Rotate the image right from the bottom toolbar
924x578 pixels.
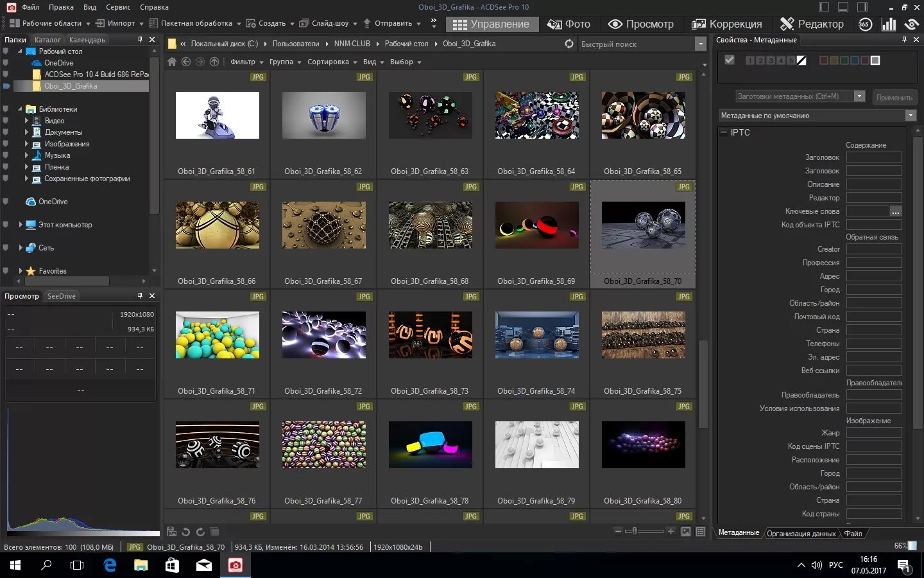coord(200,532)
